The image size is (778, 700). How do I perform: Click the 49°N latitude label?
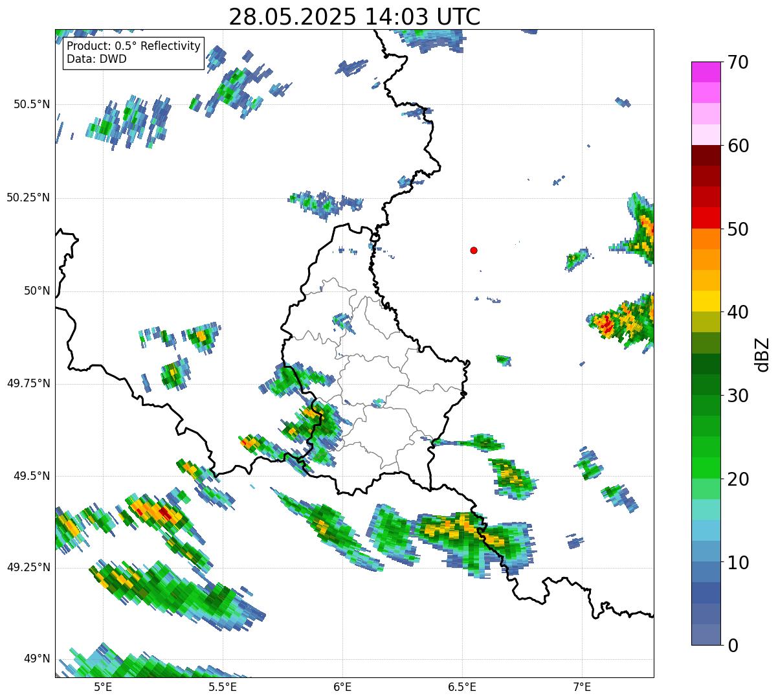37,659
